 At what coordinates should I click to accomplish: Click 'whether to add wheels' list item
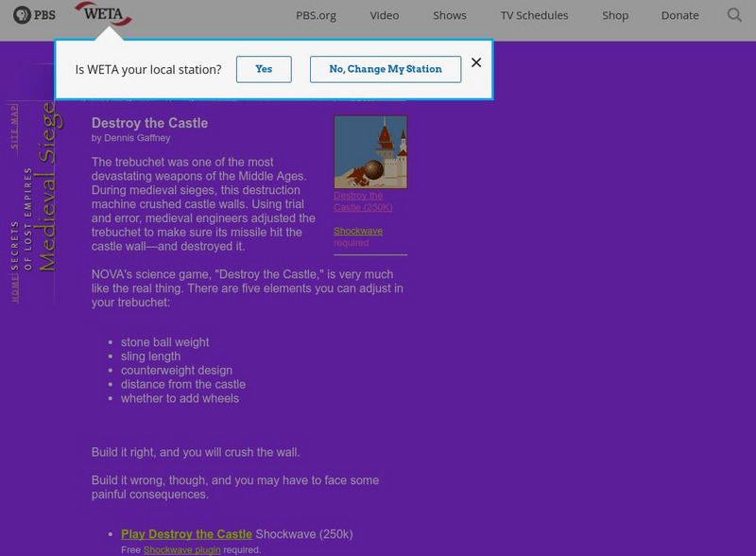tap(180, 398)
